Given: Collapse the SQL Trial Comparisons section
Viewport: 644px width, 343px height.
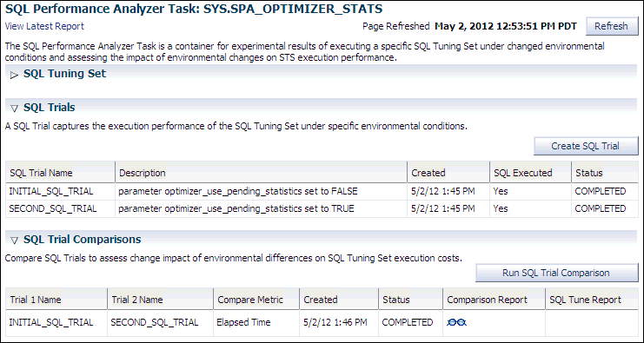Looking at the screenshot, I should click(x=15, y=241).
